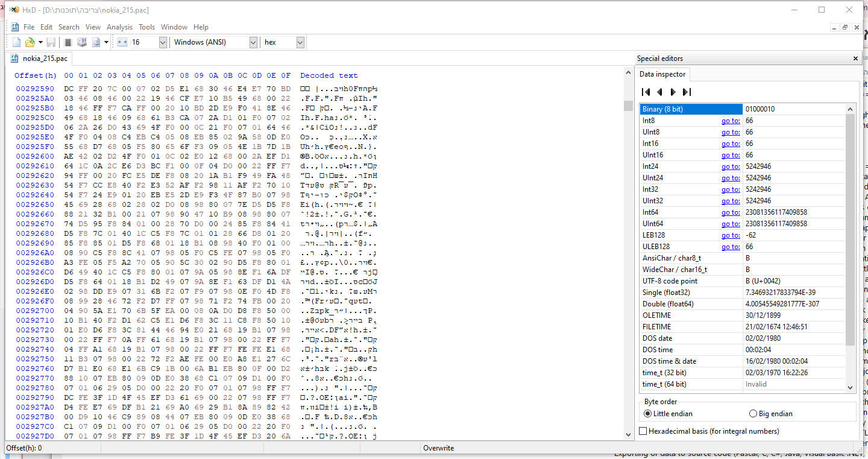The image size is (868, 459).
Task: Click the Save floppy disk icon
Action: tap(51, 42)
